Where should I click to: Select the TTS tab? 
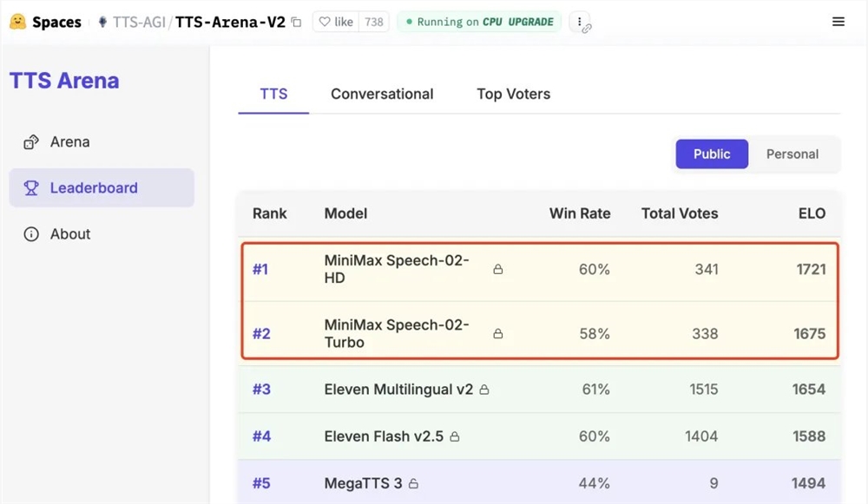(x=273, y=94)
